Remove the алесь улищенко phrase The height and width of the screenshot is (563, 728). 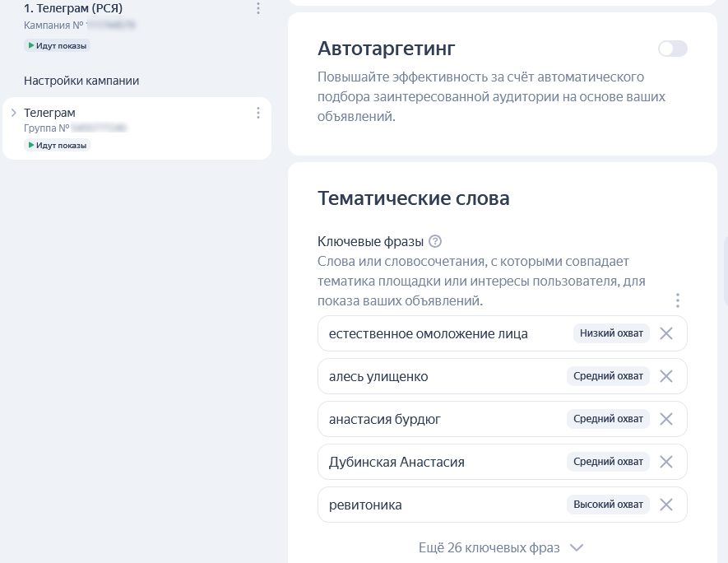point(666,376)
